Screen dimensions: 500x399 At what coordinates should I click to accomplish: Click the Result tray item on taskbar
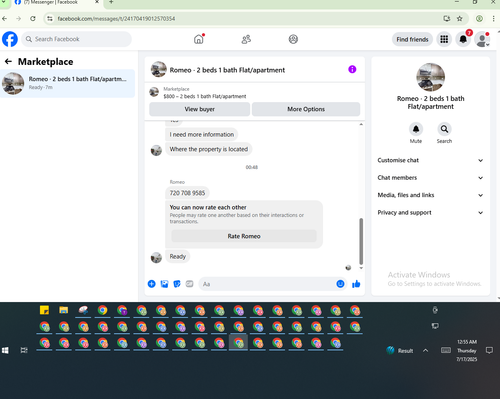pyautogui.click(x=400, y=350)
